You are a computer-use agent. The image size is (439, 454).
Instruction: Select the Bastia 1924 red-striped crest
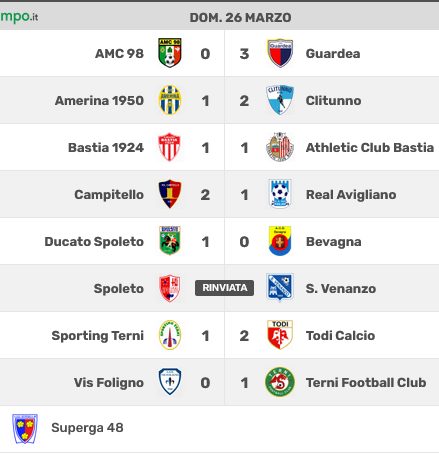coord(170,147)
